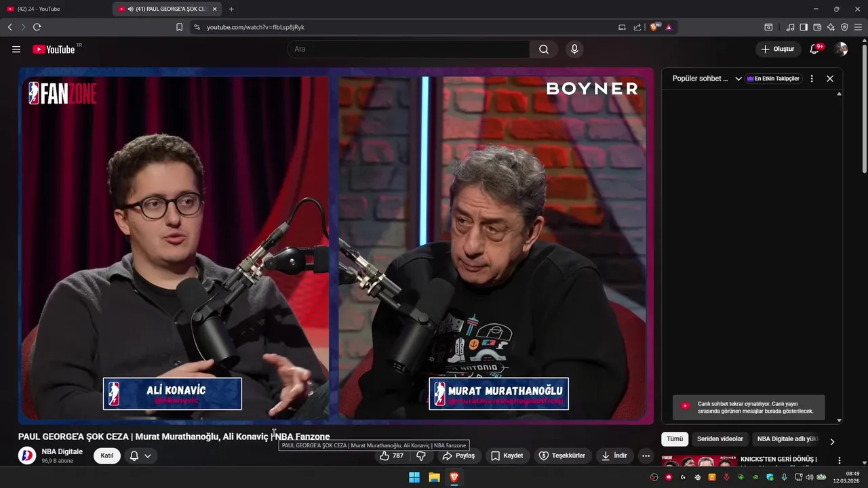Viewport: 868px width, 488px height.
Task: Open the media playlist music-note icon
Action: pos(790,27)
